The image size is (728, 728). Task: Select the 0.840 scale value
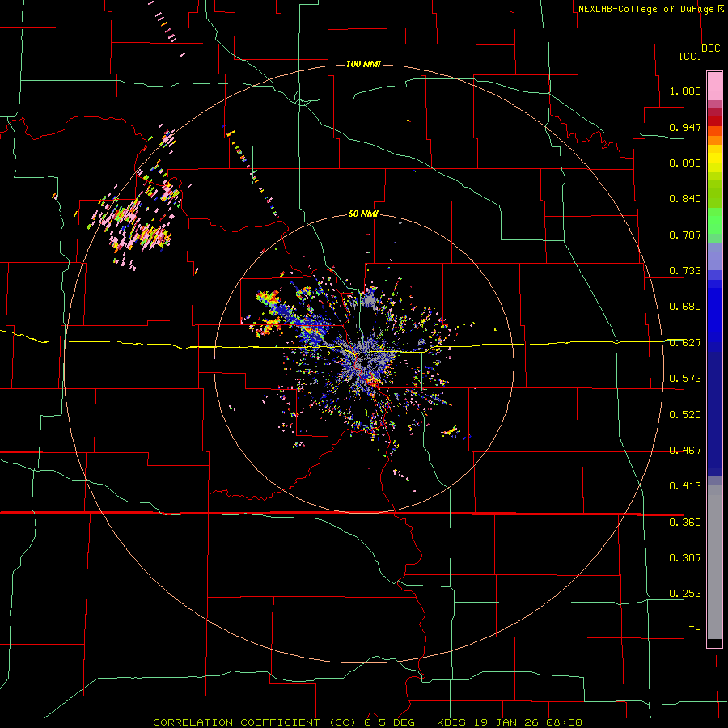point(685,199)
